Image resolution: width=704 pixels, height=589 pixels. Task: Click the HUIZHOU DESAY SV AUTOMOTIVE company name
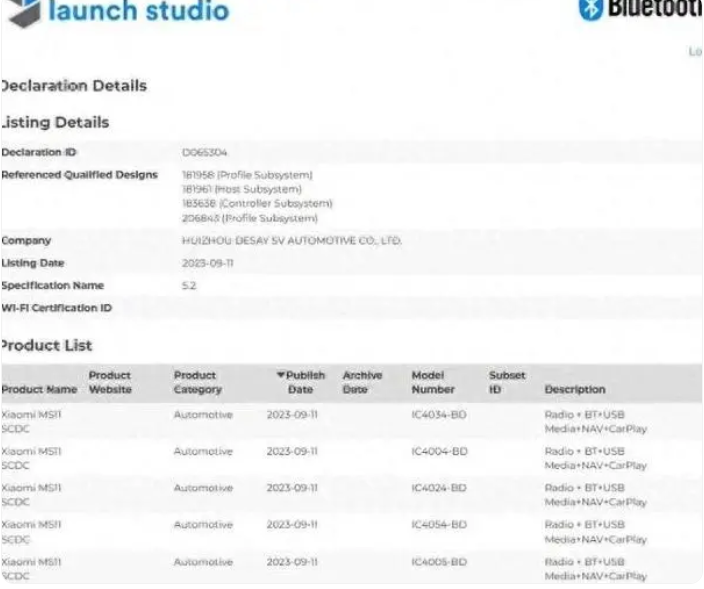click(x=292, y=241)
